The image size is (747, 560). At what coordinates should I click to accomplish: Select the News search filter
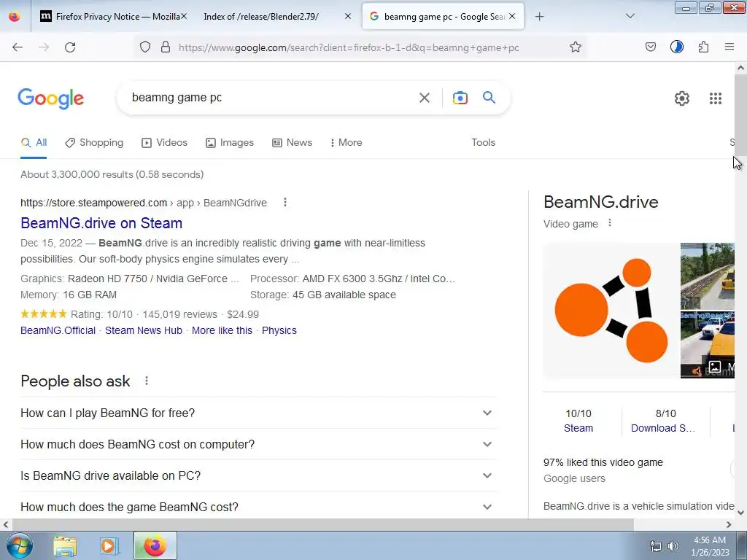[292, 142]
